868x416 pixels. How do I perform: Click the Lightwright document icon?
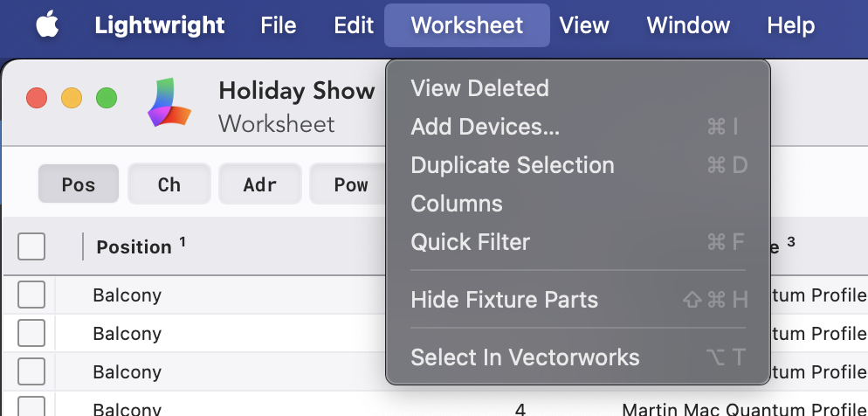[169, 105]
